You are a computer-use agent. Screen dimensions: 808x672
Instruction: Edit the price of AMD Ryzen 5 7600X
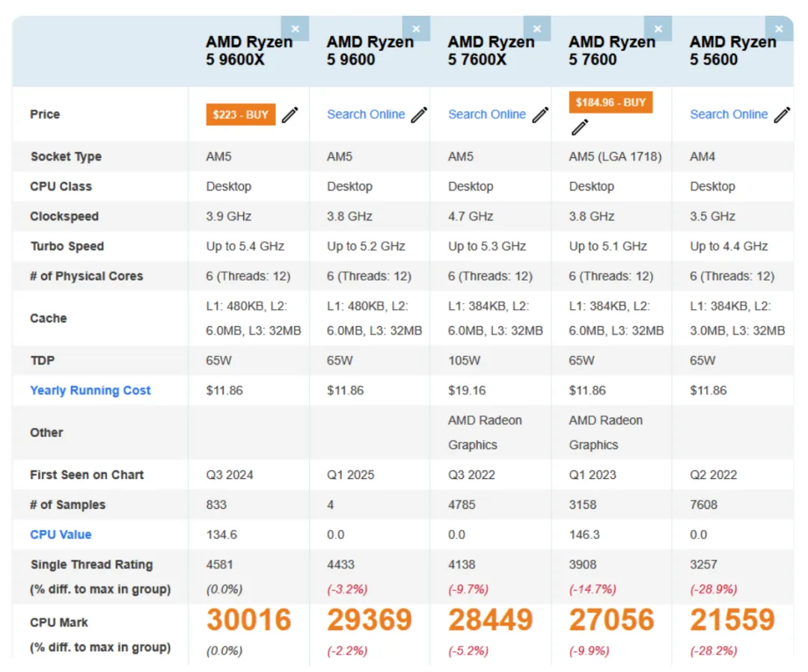click(x=539, y=114)
